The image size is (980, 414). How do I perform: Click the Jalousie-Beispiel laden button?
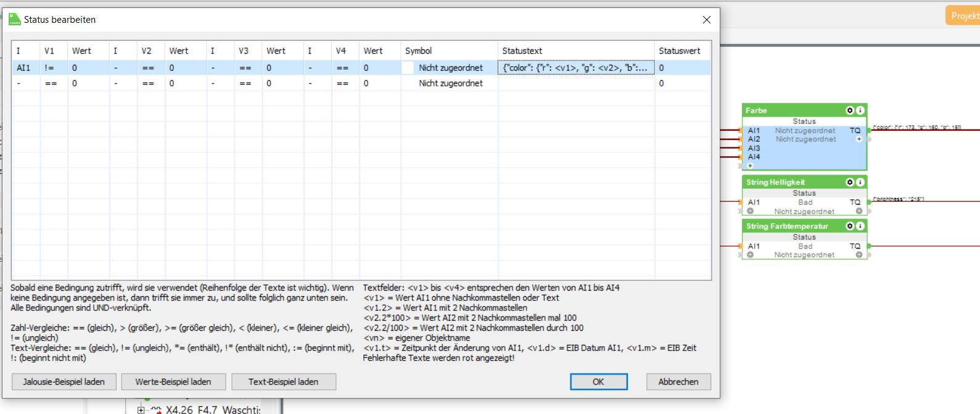point(64,382)
